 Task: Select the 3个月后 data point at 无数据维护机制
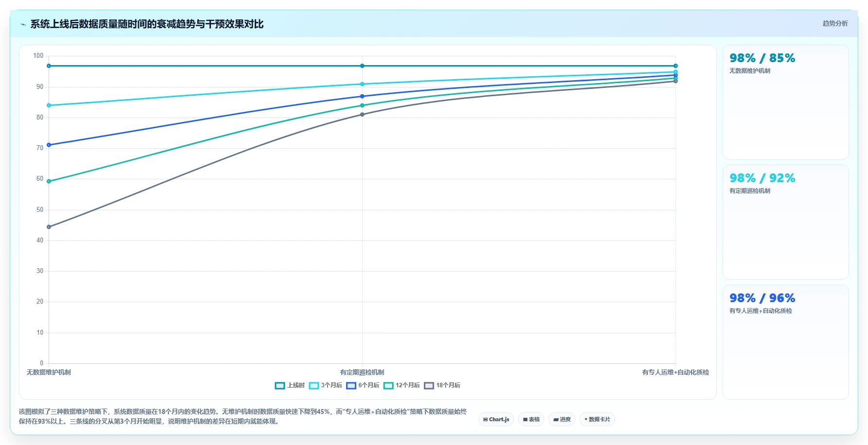[x=49, y=105]
